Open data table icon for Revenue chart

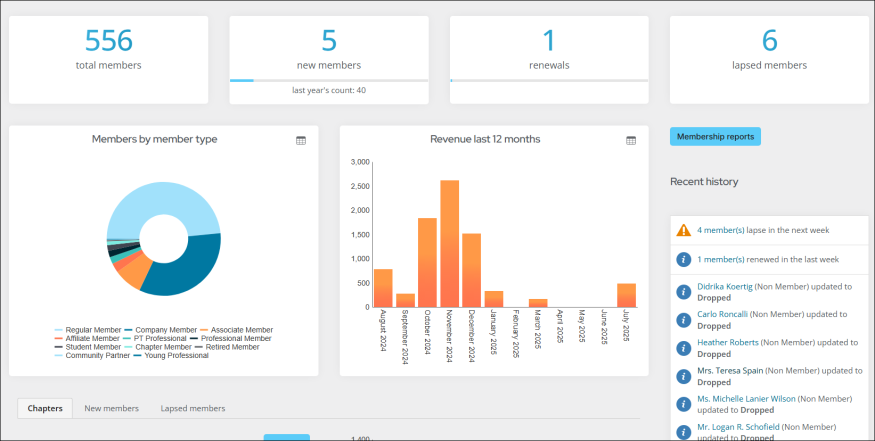[x=631, y=141]
